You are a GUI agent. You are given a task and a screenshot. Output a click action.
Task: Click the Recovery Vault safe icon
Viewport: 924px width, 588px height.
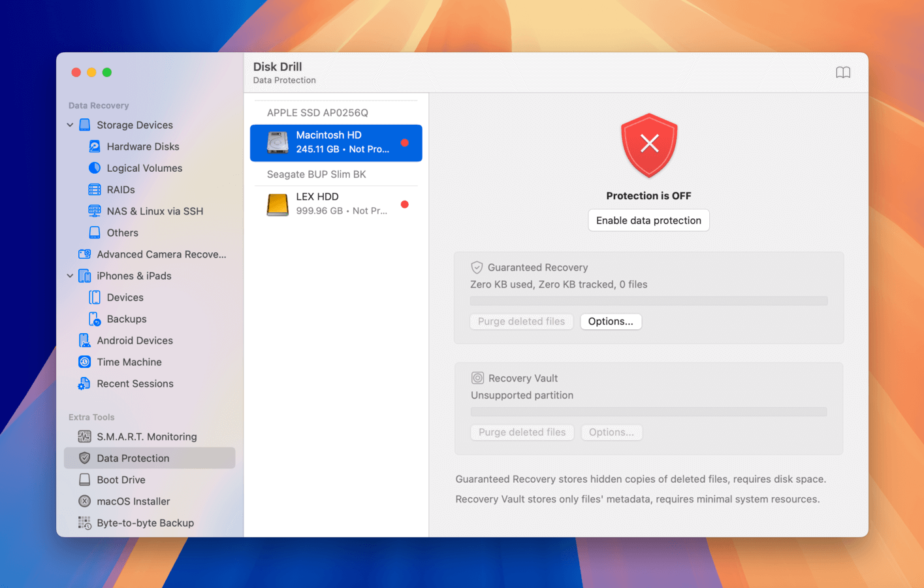[x=478, y=378]
